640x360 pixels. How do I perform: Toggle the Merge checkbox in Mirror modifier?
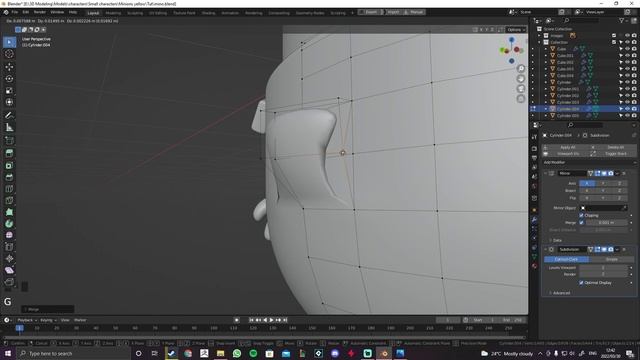pos(581,222)
